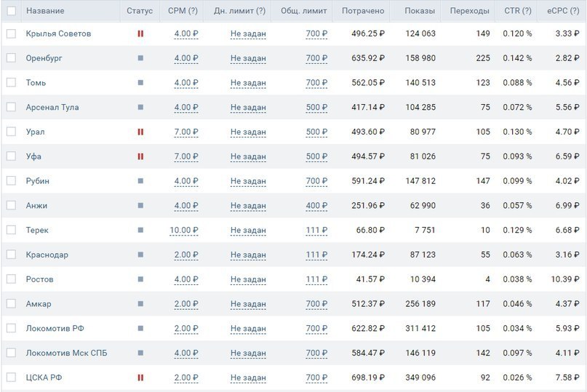Click the stopped status icon for Рубин
The image size is (587, 392).
[140, 181]
